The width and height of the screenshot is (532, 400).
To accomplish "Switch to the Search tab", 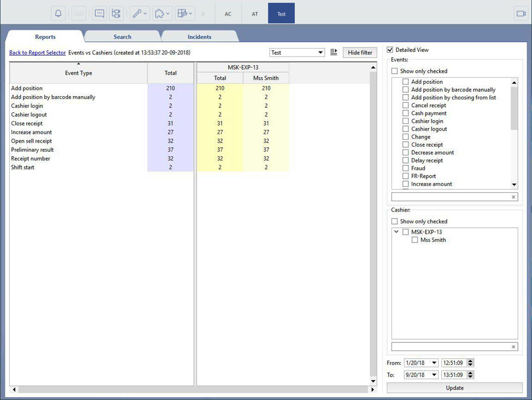I will [122, 37].
